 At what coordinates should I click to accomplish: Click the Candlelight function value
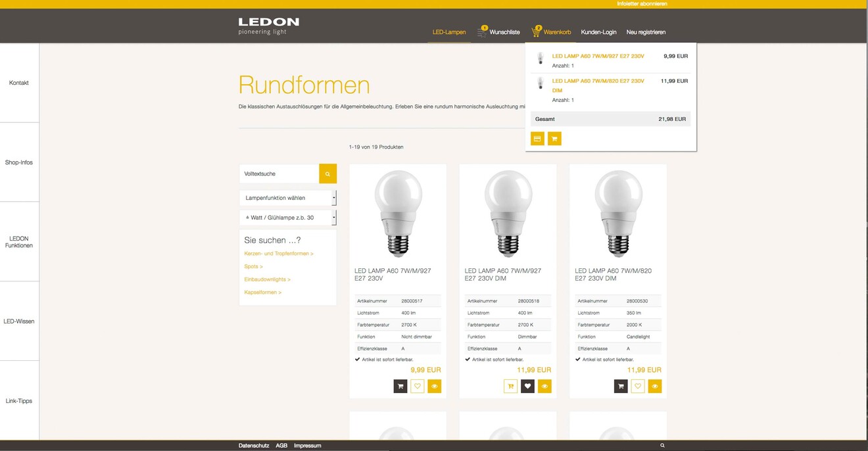click(x=639, y=337)
